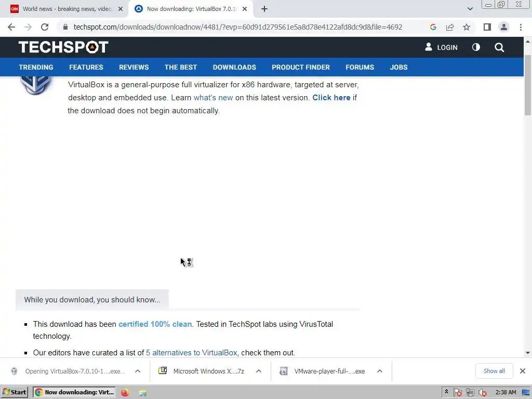The width and height of the screenshot is (532, 399).
Task: Click the volume speaker tray icon
Action: pyautogui.click(x=482, y=393)
